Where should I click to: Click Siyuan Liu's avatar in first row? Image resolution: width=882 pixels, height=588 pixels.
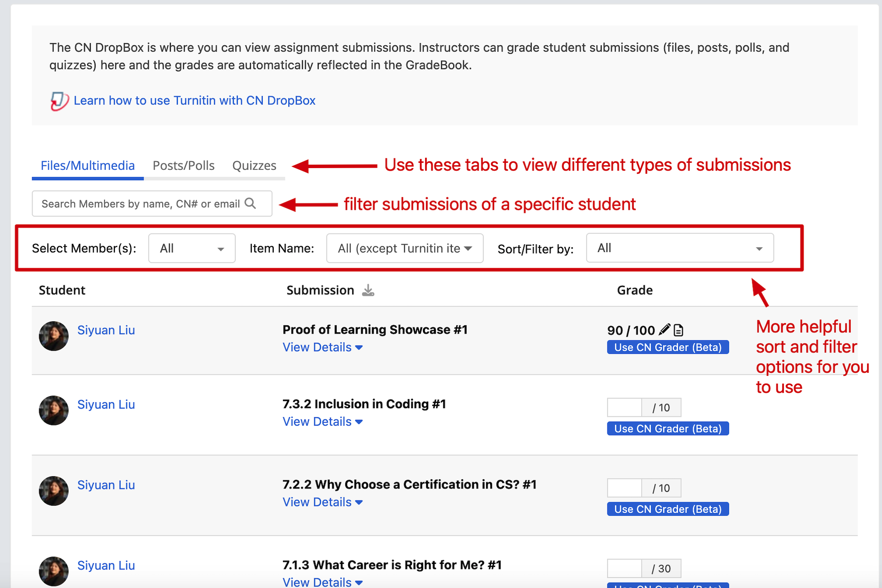click(x=54, y=336)
